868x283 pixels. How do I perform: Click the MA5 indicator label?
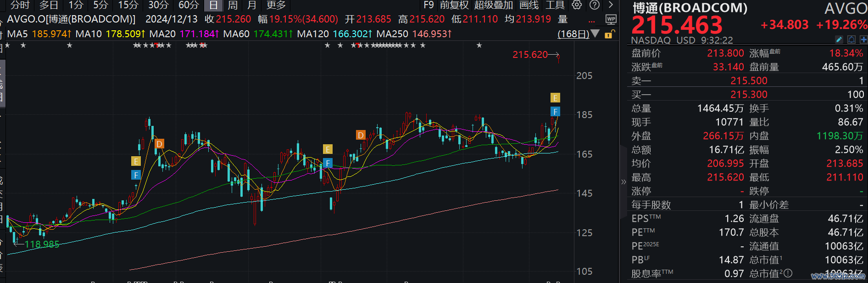click(17, 34)
